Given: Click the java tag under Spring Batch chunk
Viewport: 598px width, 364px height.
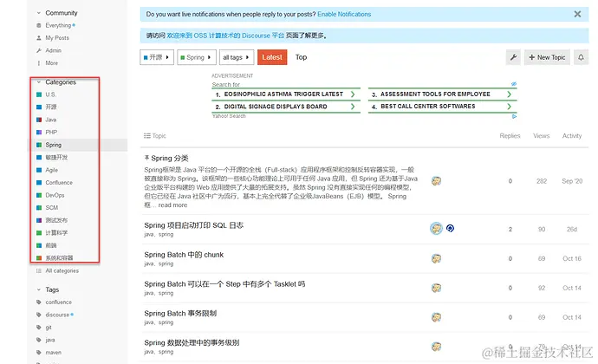Looking at the screenshot, I should 149,263.
